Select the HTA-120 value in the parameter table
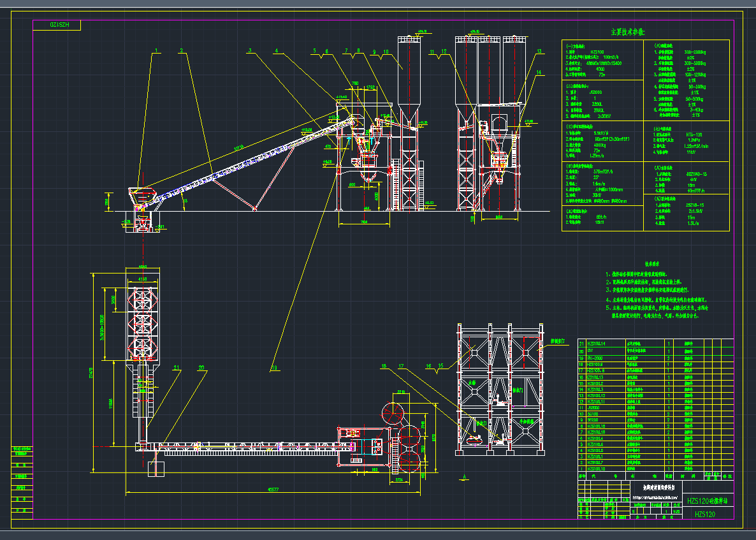This screenshot has width=756, height=540. tap(694, 135)
